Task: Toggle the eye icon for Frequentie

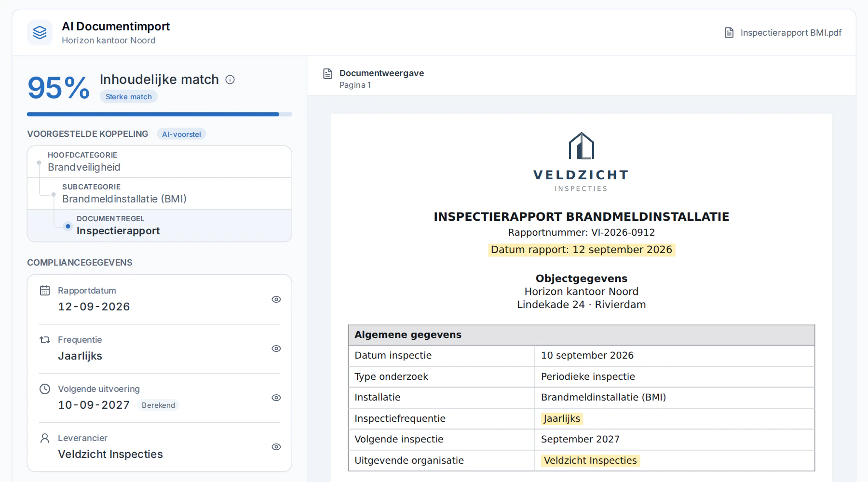Action: click(276, 348)
